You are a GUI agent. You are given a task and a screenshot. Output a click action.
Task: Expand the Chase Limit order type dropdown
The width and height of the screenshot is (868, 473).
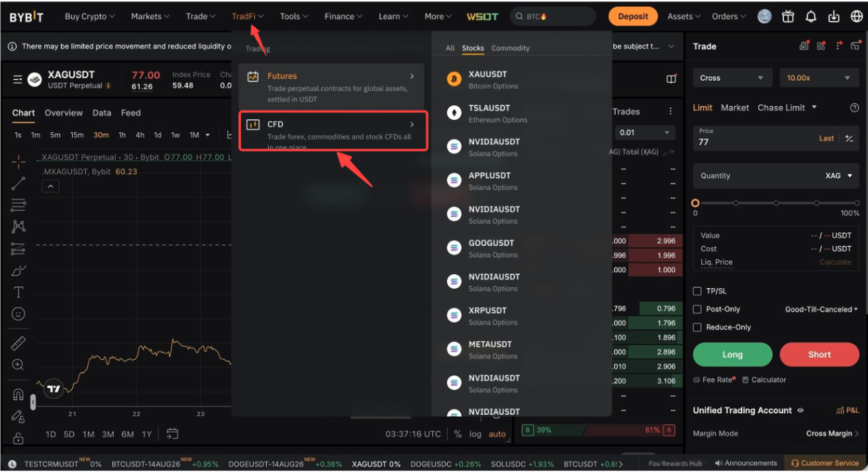click(x=814, y=107)
